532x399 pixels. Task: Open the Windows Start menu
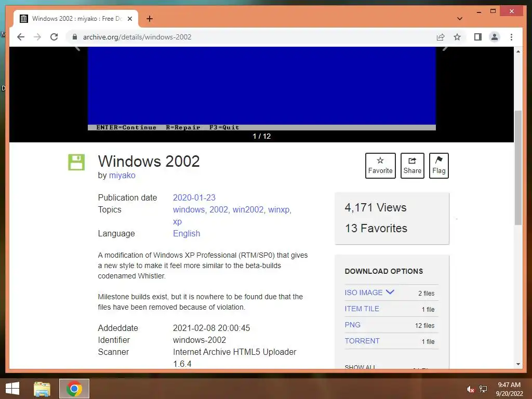12,389
